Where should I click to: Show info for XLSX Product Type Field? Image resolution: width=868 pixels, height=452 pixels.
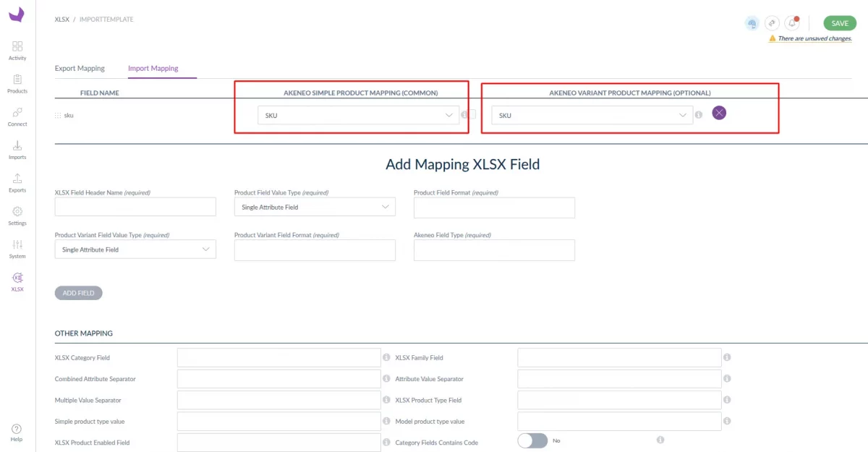(727, 399)
